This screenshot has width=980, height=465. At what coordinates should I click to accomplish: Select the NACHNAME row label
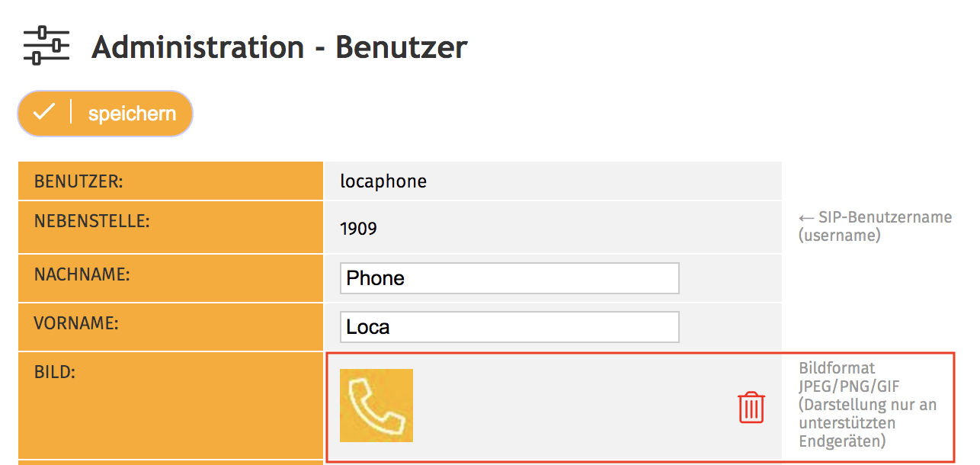pos(82,274)
